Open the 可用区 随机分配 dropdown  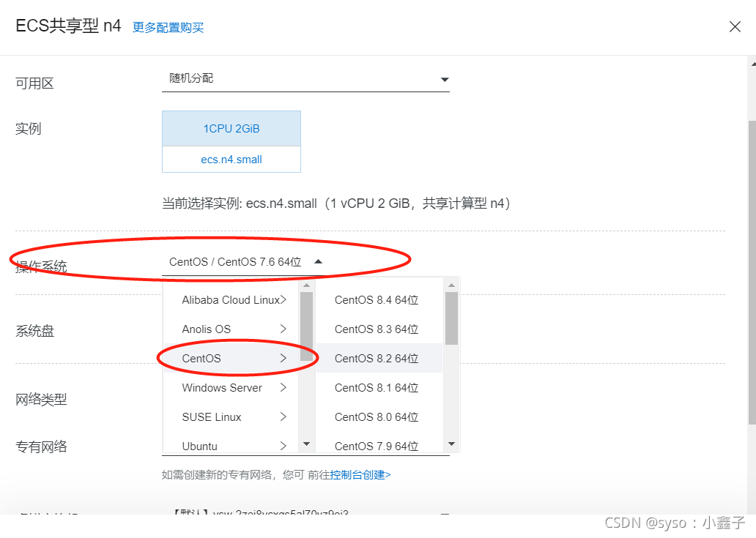pos(305,79)
